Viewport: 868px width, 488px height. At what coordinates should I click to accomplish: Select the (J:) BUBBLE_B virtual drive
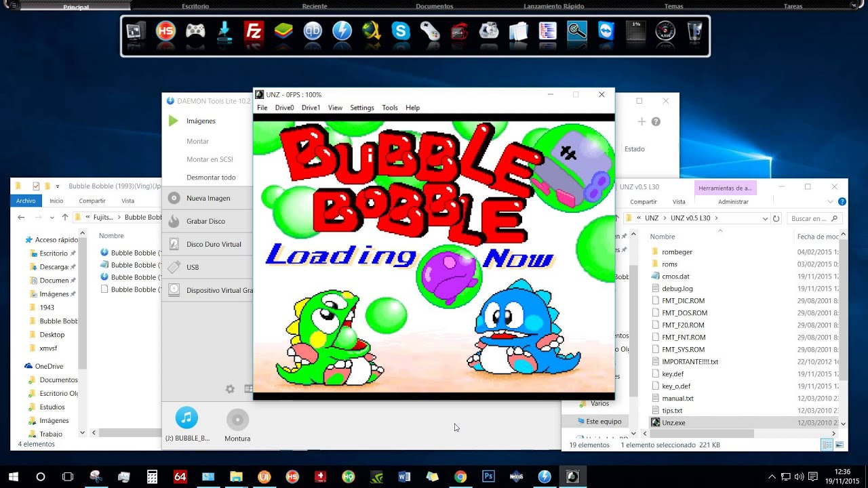(x=187, y=425)
